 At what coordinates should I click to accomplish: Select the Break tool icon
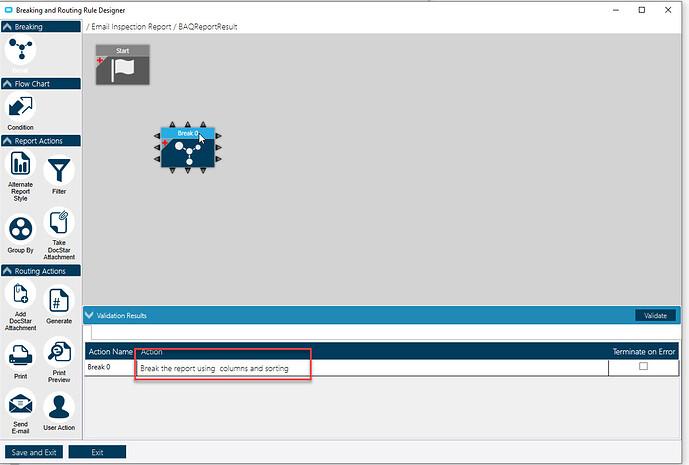point(20,50)
